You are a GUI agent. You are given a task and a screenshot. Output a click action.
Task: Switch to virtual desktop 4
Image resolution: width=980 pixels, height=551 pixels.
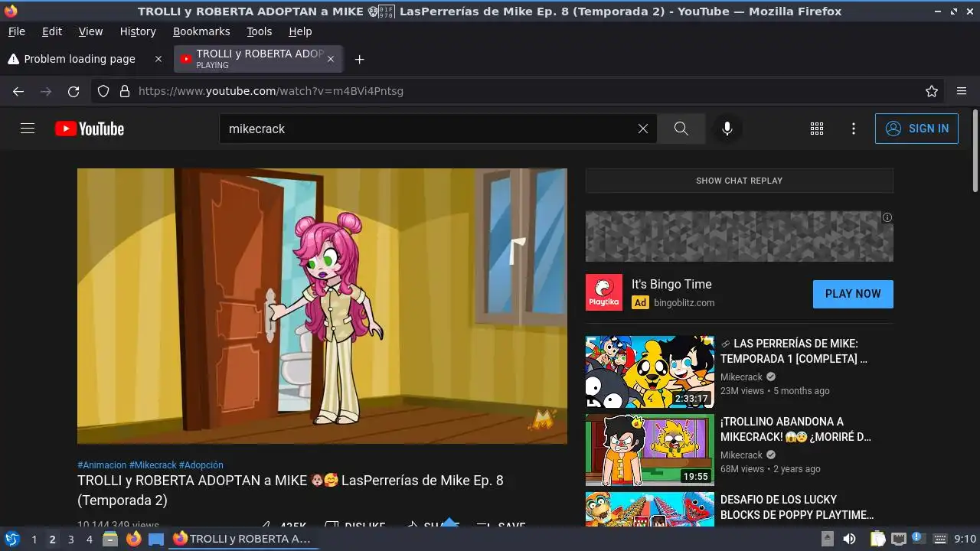[89, 539]
